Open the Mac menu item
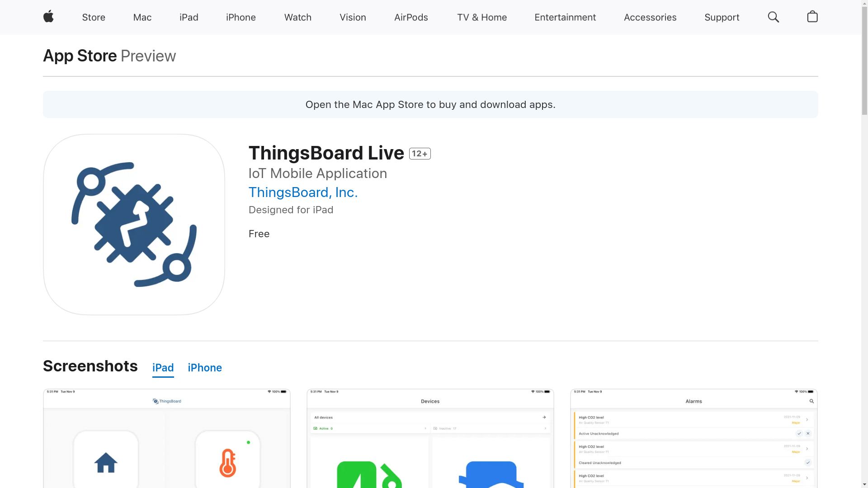 [x=142, y=17]
